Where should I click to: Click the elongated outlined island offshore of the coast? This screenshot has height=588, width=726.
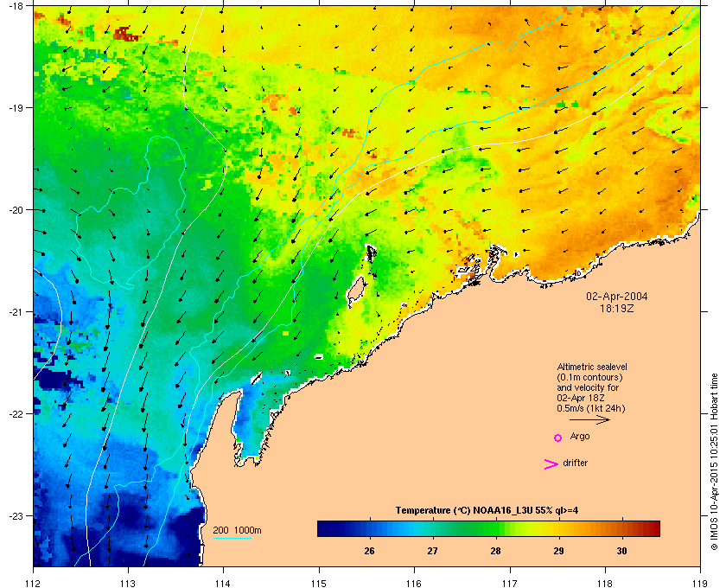tap(356, 291)
